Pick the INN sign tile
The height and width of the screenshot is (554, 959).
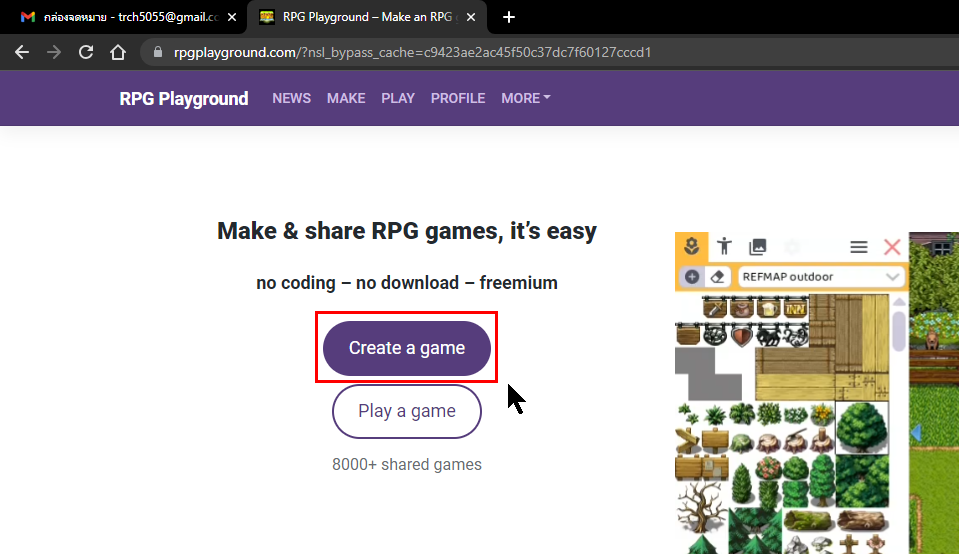click(795, 308)
